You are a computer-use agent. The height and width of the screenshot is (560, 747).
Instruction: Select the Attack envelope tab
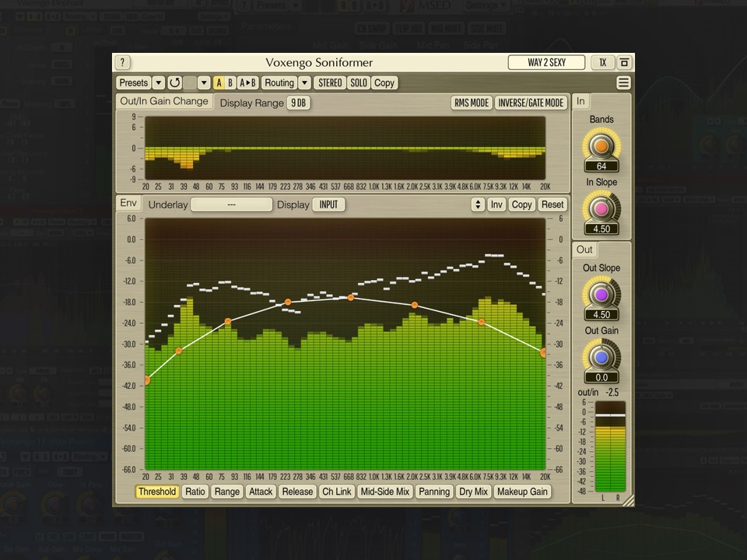pyautogui.click(x=261, y=492)
